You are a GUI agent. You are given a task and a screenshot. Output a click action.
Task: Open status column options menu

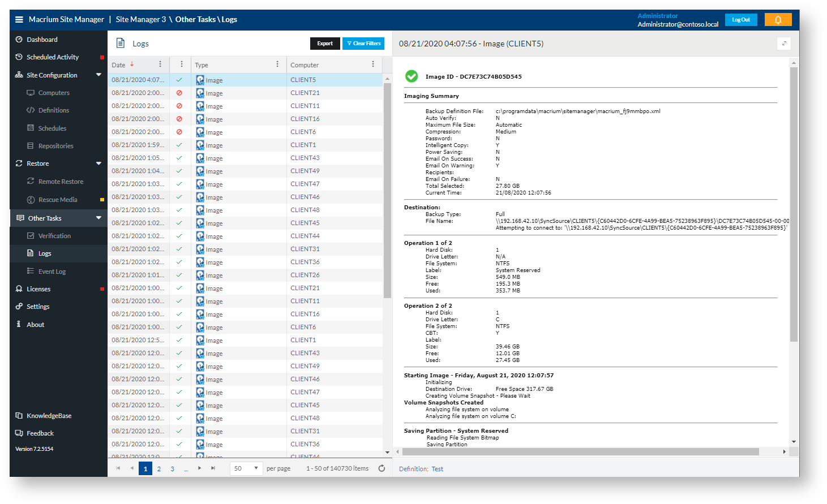181,64
